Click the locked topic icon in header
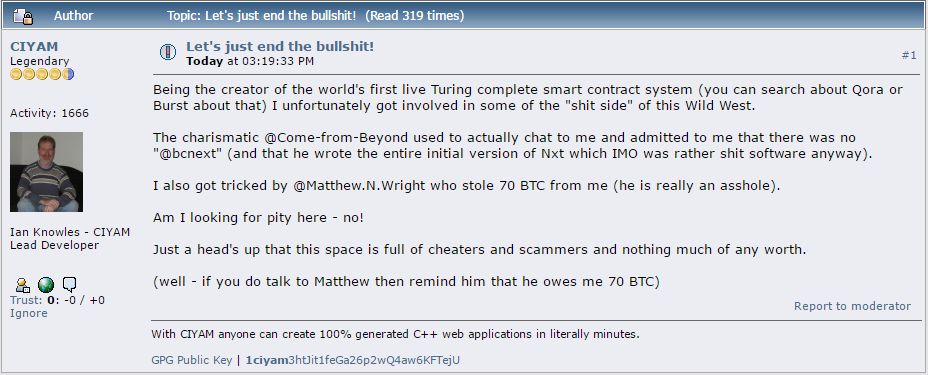The image size is (928, 375). pos(24,16)
